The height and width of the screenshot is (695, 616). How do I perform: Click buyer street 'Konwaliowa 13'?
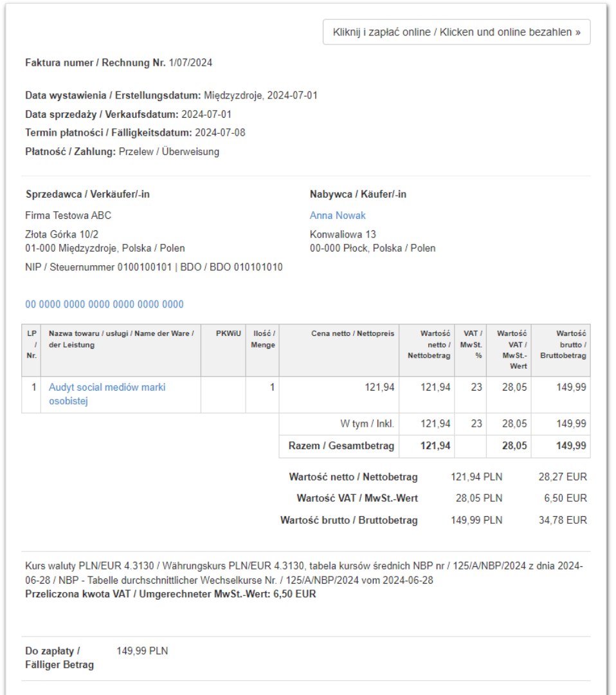(343, 234)
